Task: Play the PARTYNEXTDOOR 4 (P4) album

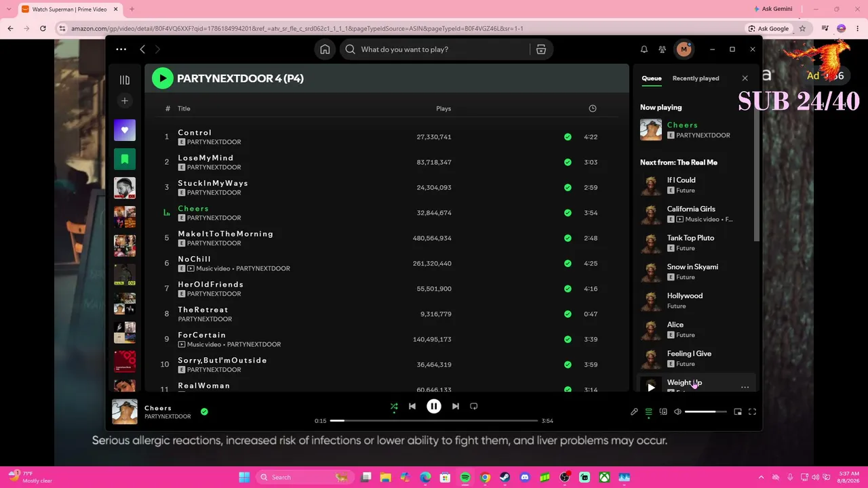Action: click(163, 79)
